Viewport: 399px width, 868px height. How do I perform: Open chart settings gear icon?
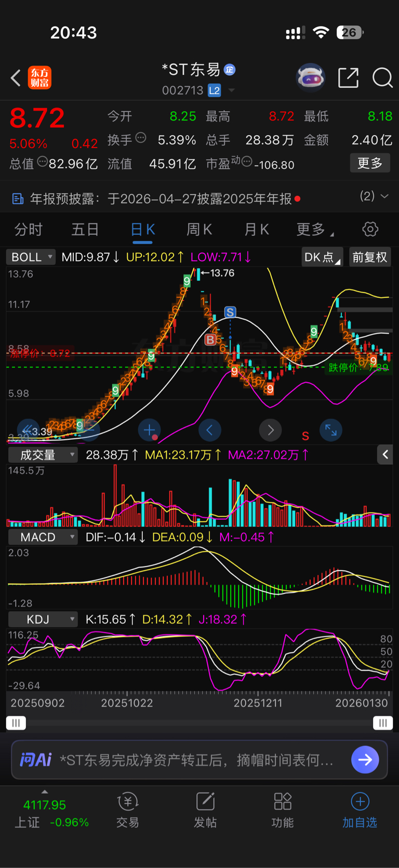pos(370,229)
